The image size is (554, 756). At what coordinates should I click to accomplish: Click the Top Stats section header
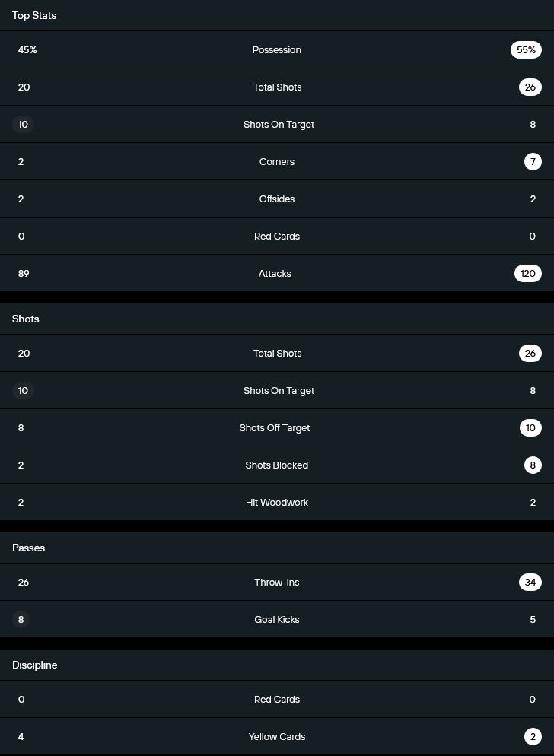pos(34,15)
